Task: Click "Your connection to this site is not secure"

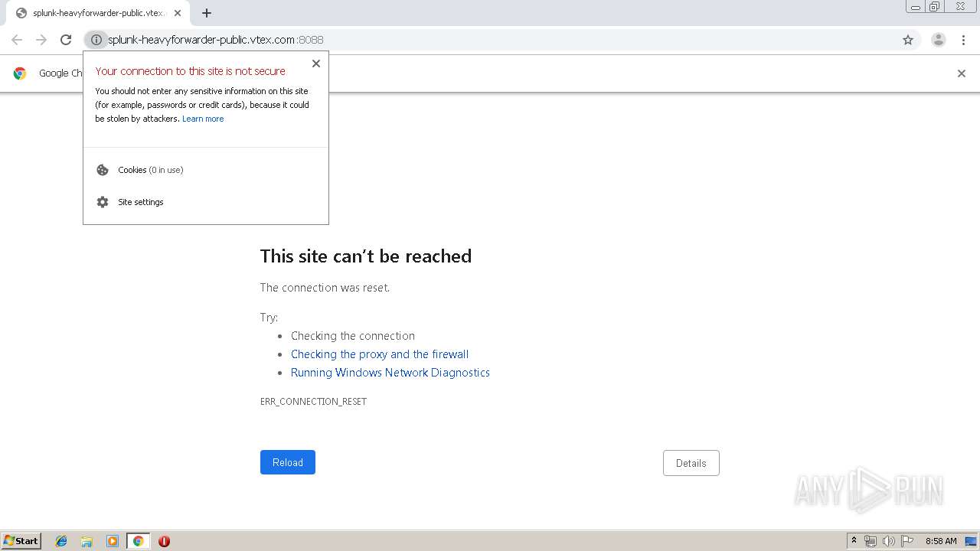Action: [191, 71]
